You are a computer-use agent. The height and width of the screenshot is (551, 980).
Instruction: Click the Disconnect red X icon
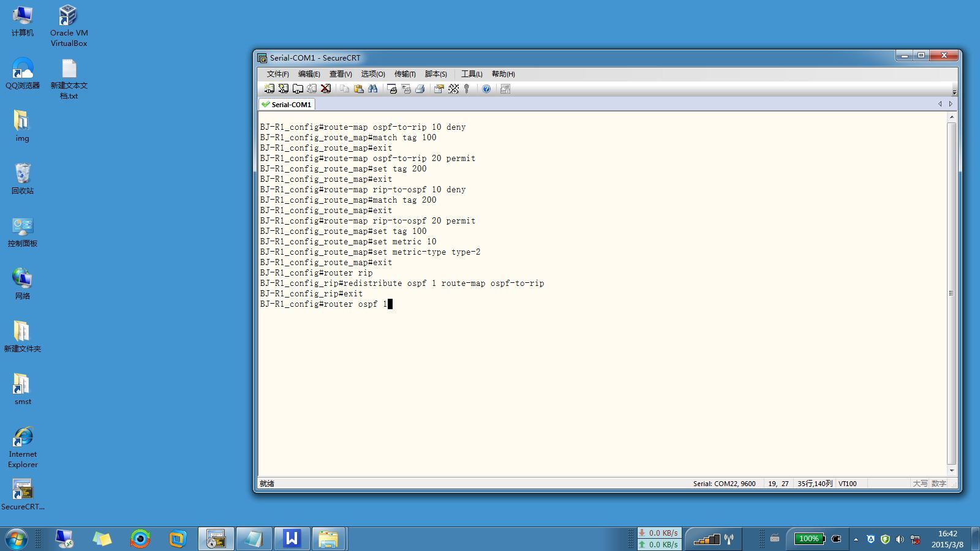[326, 89]
